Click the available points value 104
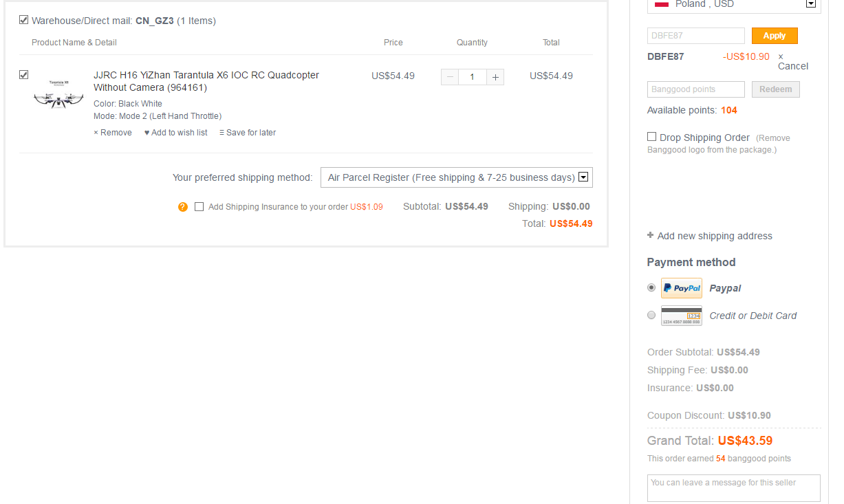This screenshot has height=504, width=844. pyautogui.click(x=729, y=110)
